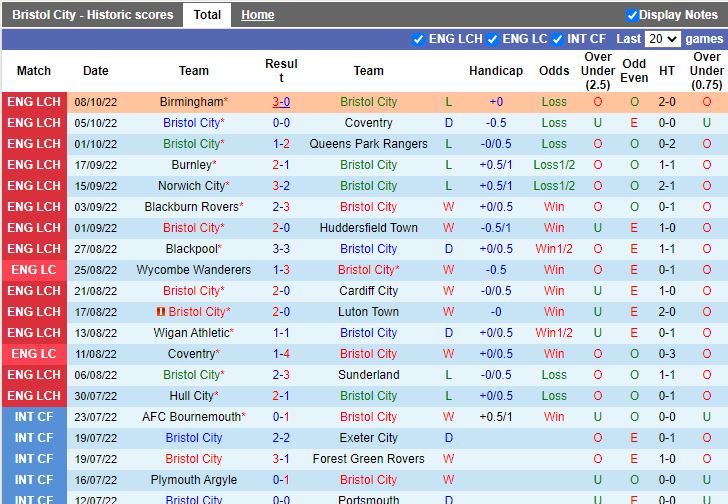Click Cardiff City team name
The height and width of the screenshot is (504, 728).
tap(369, 291)
